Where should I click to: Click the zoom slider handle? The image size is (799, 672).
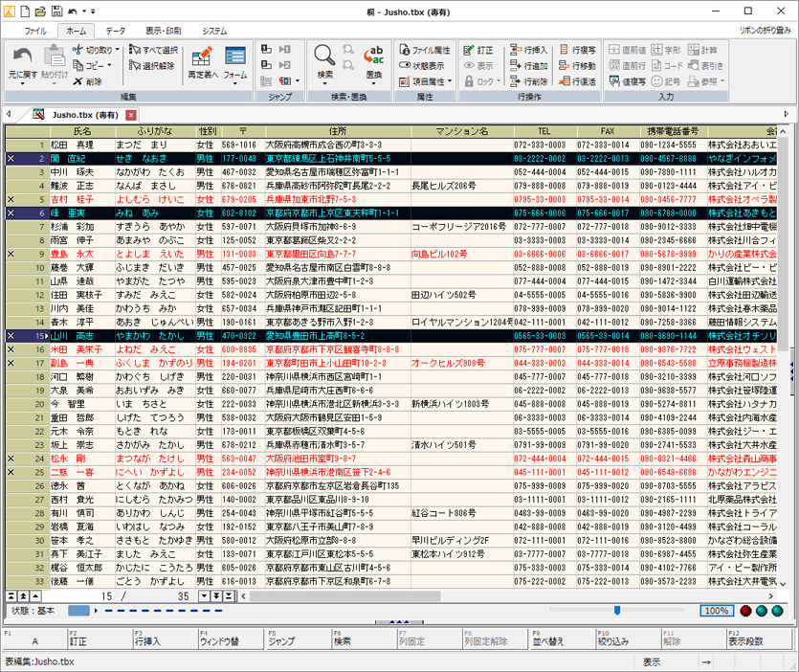click(617, 611)
